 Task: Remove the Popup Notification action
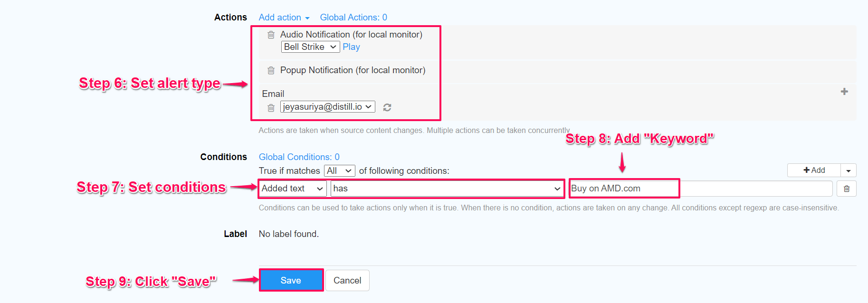(x=271, y=70)
